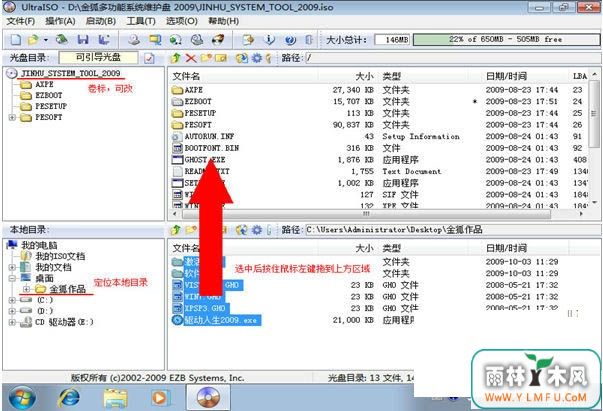Sort disc files by 类型 column
The width and height of the screenshot is (603, 411).
[391, 76]
